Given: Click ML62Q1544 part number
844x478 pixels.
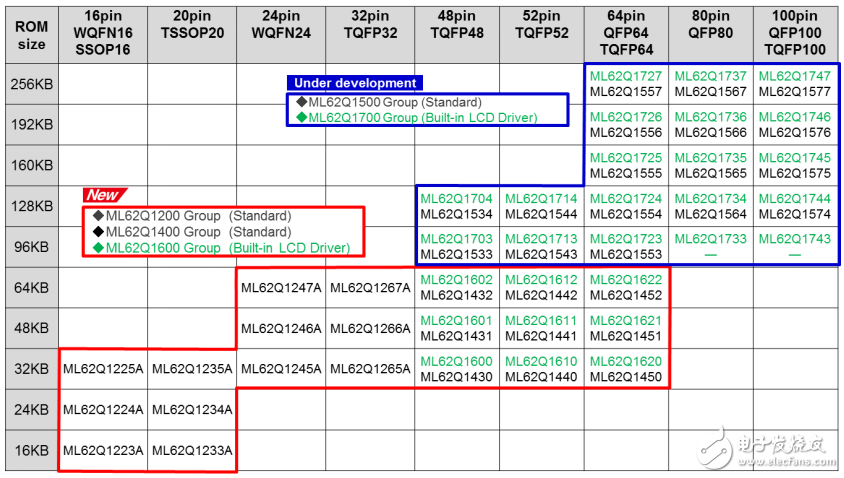Looking at the screenshot, I should pyautogui.click(x=541, y=214).
